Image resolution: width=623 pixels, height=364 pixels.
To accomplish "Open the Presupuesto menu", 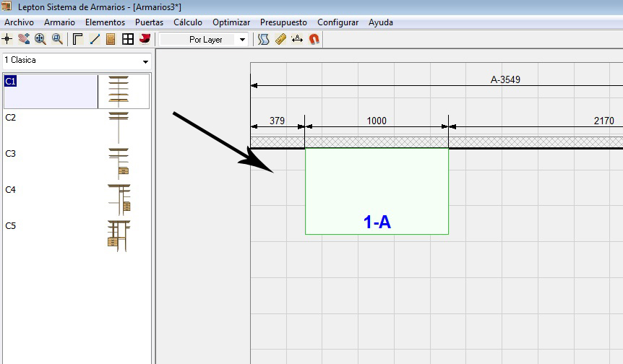I will click(284, 22).
